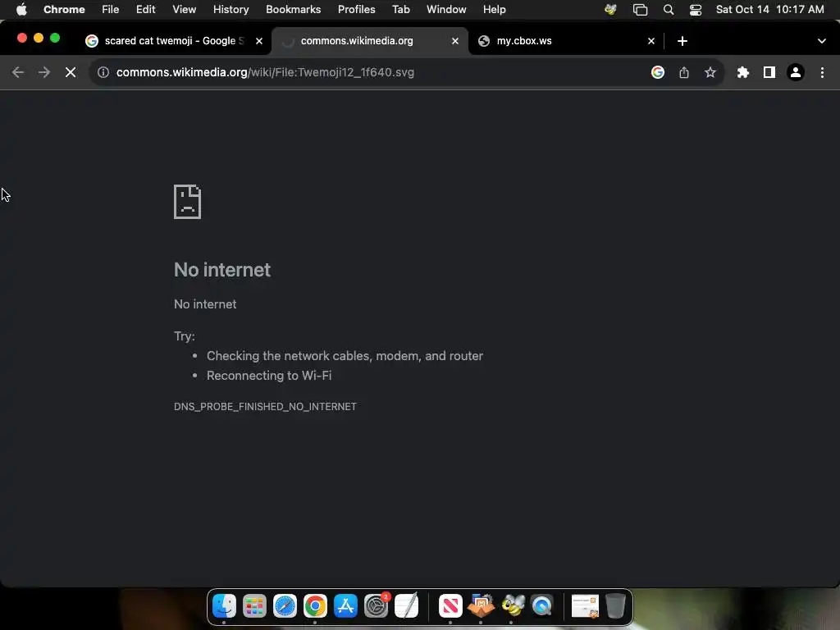Open the Help menu
This screenshot has width=840, height=630.
click(494, 10)
